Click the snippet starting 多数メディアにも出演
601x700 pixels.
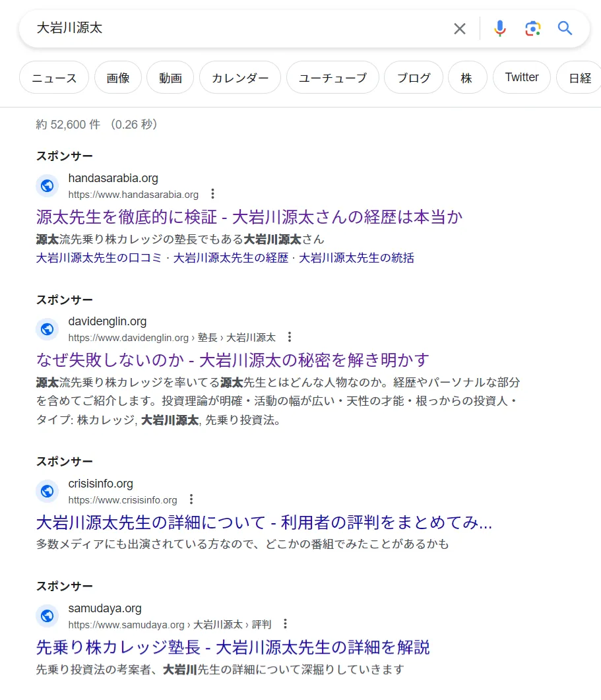pyautogui.click(x=243, y=544)
